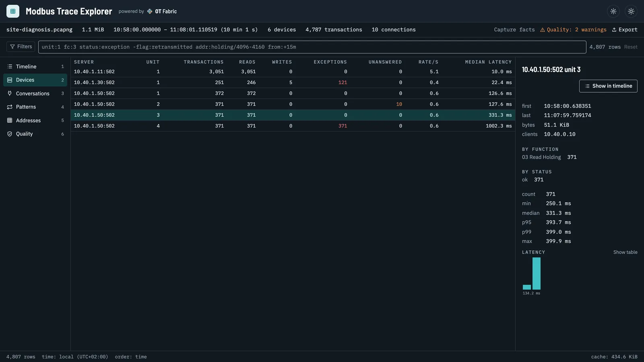The height and width of the screenshot is (362, 644).
Task: Click the cache: 434.6 KiB status entry
Action: [614, 357]
